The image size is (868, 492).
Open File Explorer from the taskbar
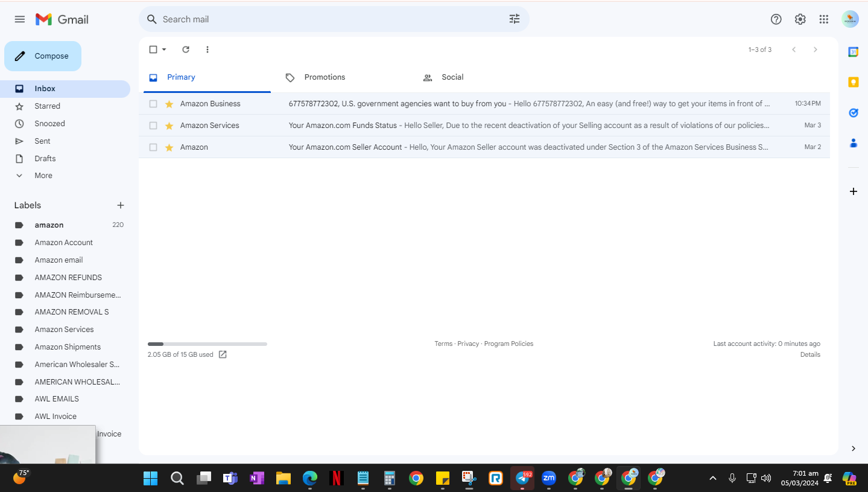coord(284,478)
